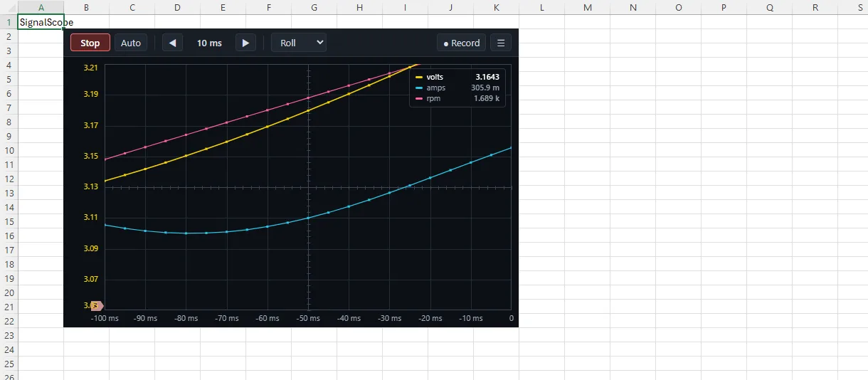The width and height of the screenshot is (868, 380).
Task: Decrease timebase with the left arrow
Action: tap(173, 43)
